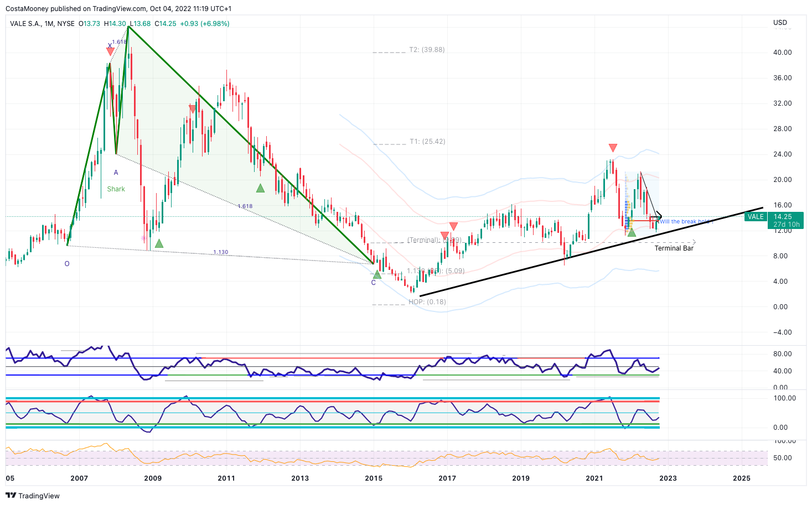Click the VALE 14.25 price tag
Viewport: 812px width, 505px height.
pos(774,221)
